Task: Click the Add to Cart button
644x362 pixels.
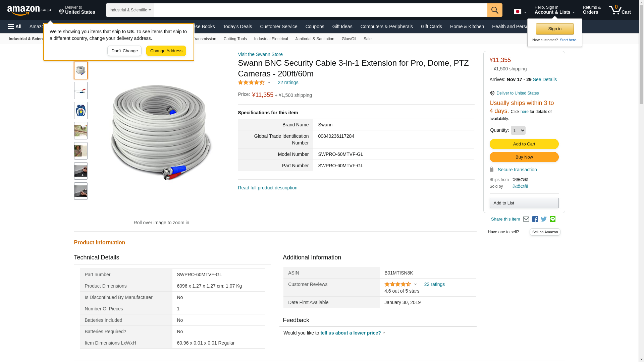Action: [x=524, y=144]
